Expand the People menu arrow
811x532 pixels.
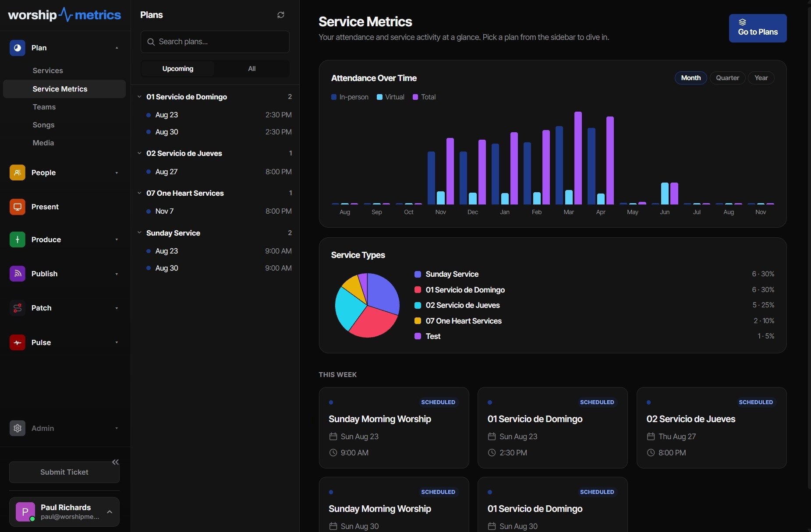click(x=117, y=173)
